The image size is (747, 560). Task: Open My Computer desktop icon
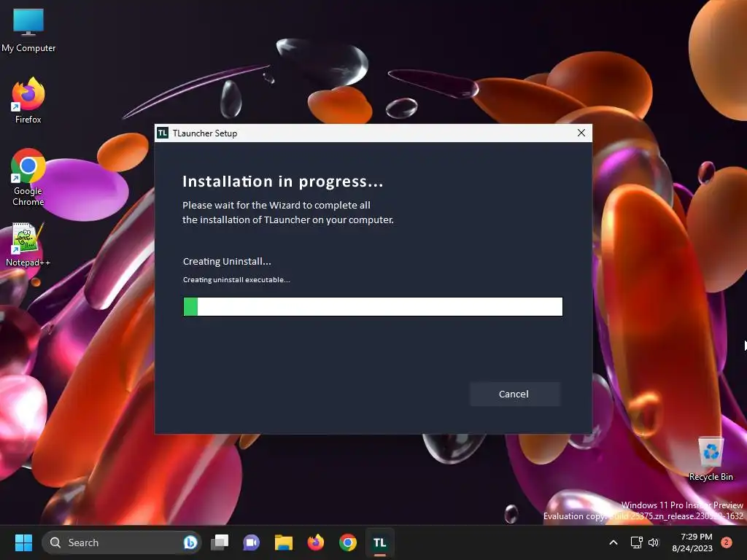pos(28,30)
